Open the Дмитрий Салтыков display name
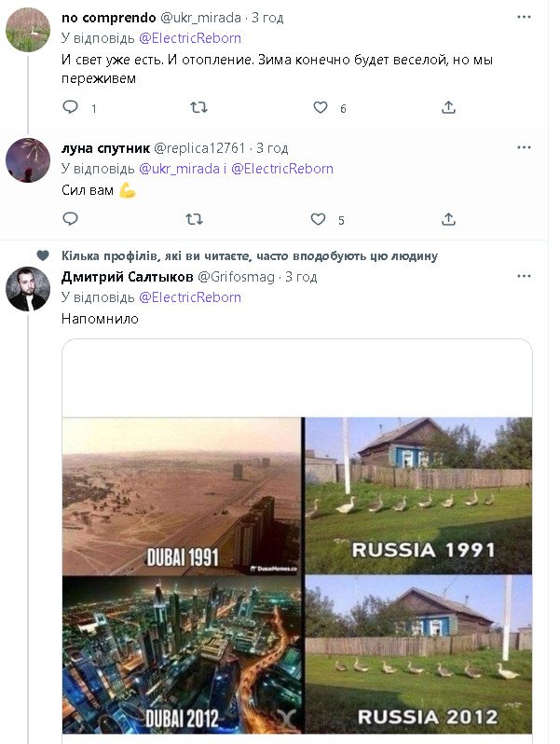This screenshot has height=744, width=560. point(127,277)
